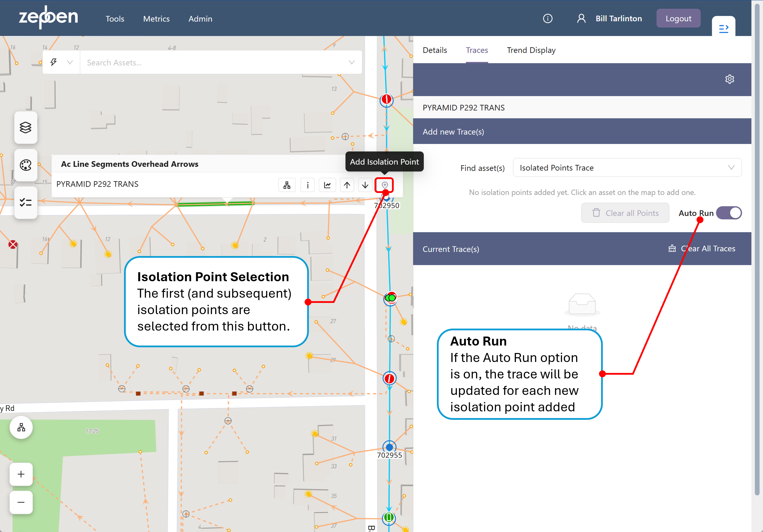
Task: Switch to the Trend Display tab
Action: pyautogui.click(x=531, y=50)
